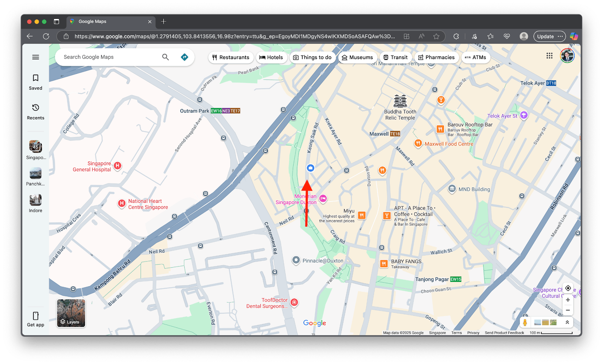Open the Google Maps hamburger menu
Screen dimensions: 603x364
coord(36,57)
